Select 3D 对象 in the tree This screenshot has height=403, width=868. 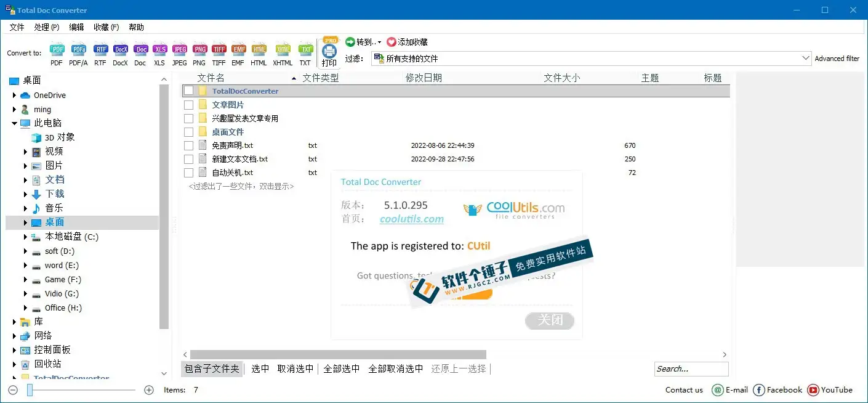[x=60, y=137]
